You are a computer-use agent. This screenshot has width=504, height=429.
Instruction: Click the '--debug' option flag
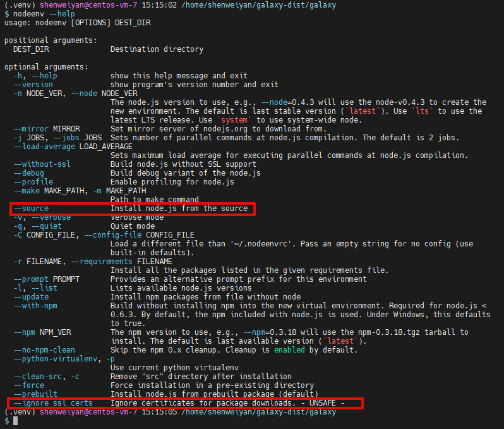(x=29, y=173)
